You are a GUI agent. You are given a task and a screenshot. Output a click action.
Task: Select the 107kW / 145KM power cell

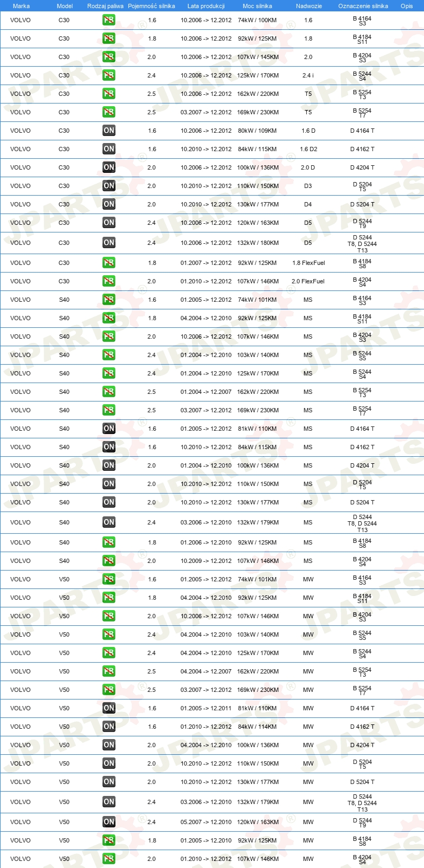pyautogui.click(x=258, y=57)
